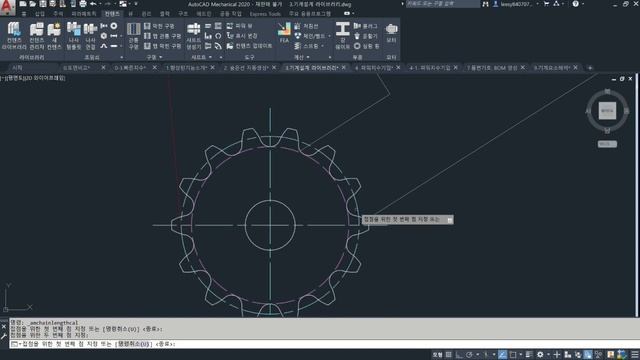Toggle object snap tracking in status bar
Screen dimensions: 640x360
click(x=502, y=355)
